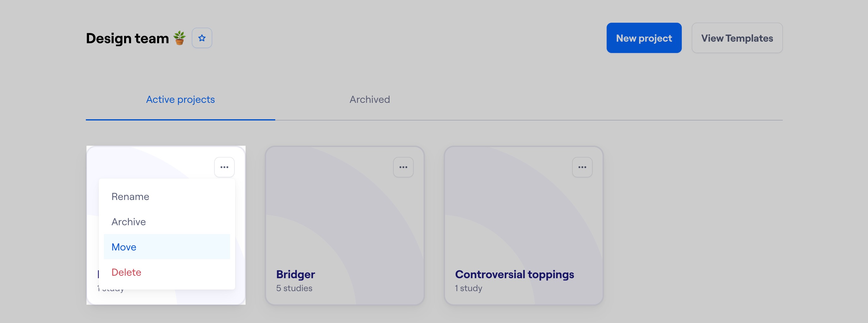Image resolution: width=868 pixels, height=323 pixels.
Task: Click the 1 study label under Controversial toppings
Action: 468,288
